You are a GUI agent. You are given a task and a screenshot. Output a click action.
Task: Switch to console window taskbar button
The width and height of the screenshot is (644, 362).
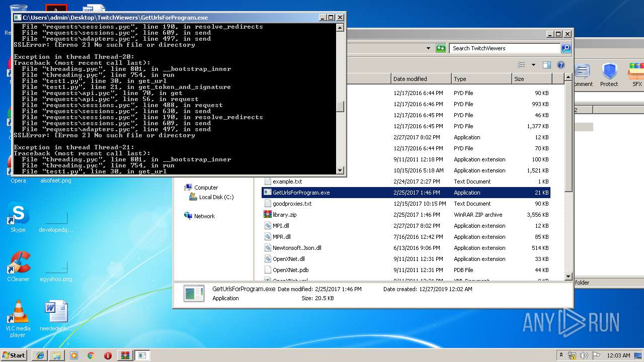pos(143,355)
